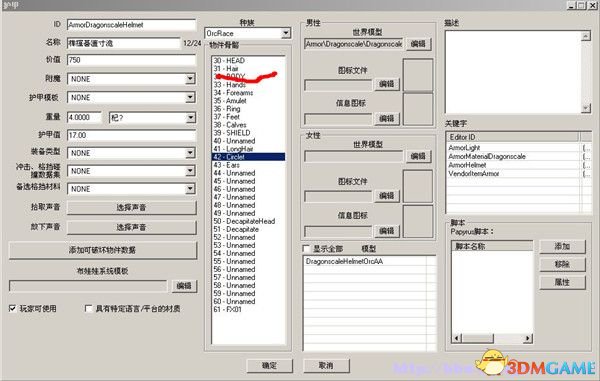Click the female 世界模型 path field
This screenshot has height=381, width=600.
(x=354, y=156)
